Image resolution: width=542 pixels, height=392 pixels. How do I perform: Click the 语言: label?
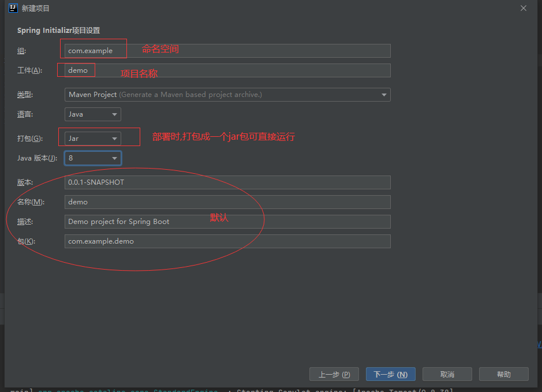(x=25, y=114)
